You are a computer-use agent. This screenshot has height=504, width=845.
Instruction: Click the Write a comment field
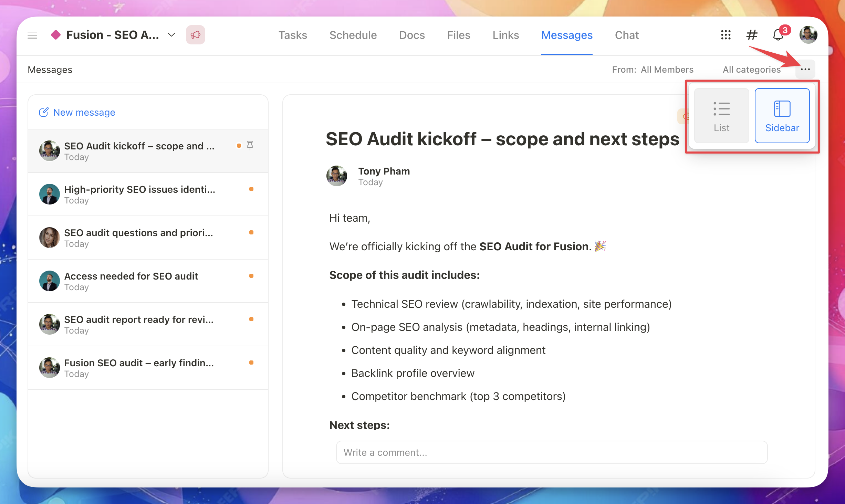coord(552,452)
